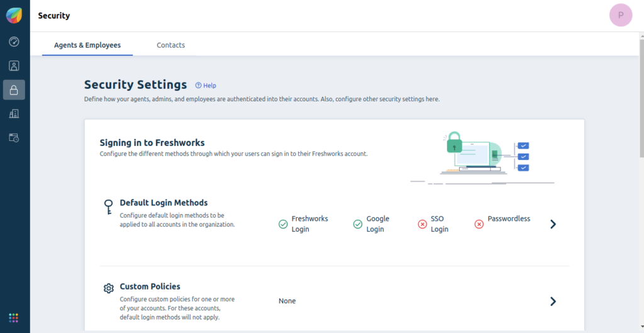
Task: Open the audit logs clock-window icon
Action: (14, 138)
